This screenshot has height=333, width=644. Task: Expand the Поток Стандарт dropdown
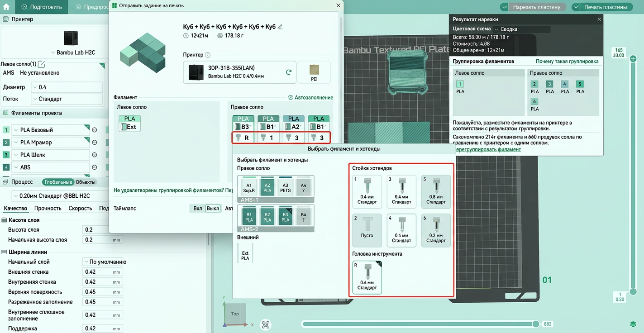tap(67, 99)
